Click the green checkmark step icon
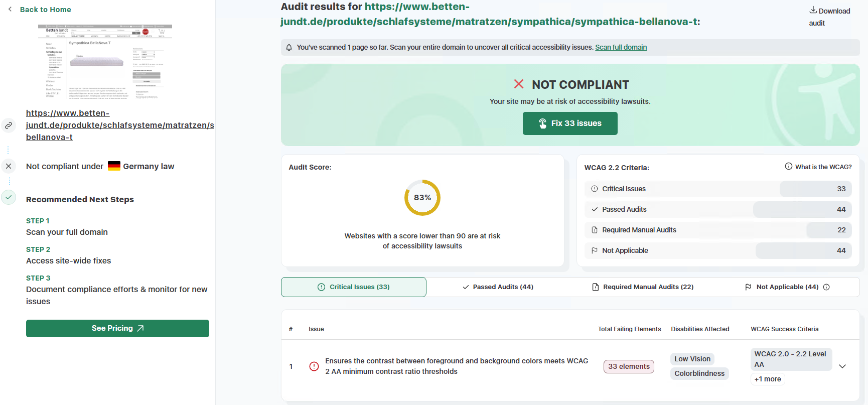 coord(9,197)
